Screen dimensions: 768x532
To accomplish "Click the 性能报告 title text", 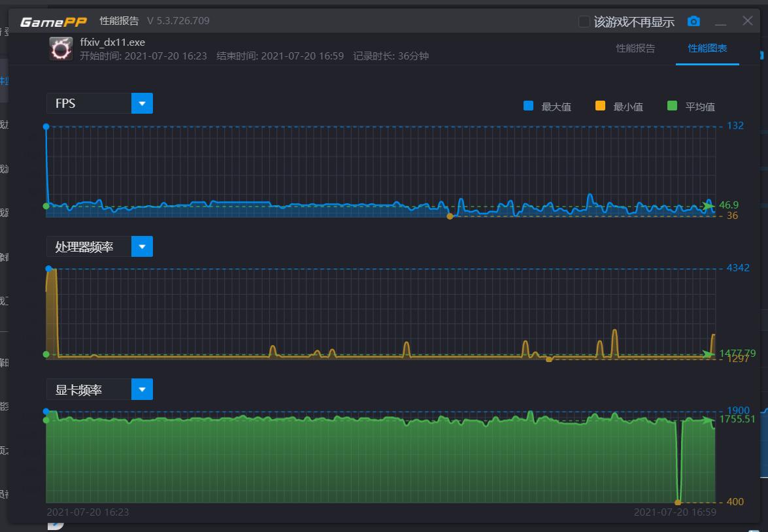I will pyautogui.click(x=119, y=21).
